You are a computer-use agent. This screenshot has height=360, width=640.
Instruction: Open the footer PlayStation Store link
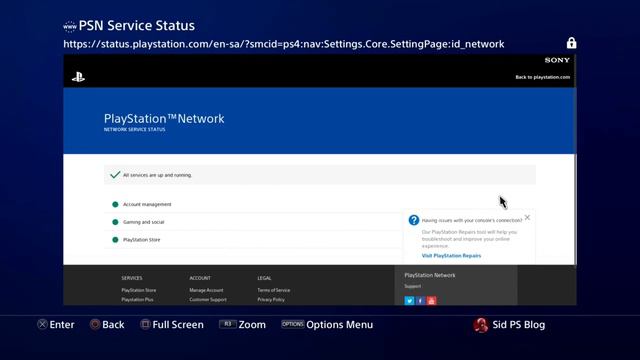pos(139,290)
